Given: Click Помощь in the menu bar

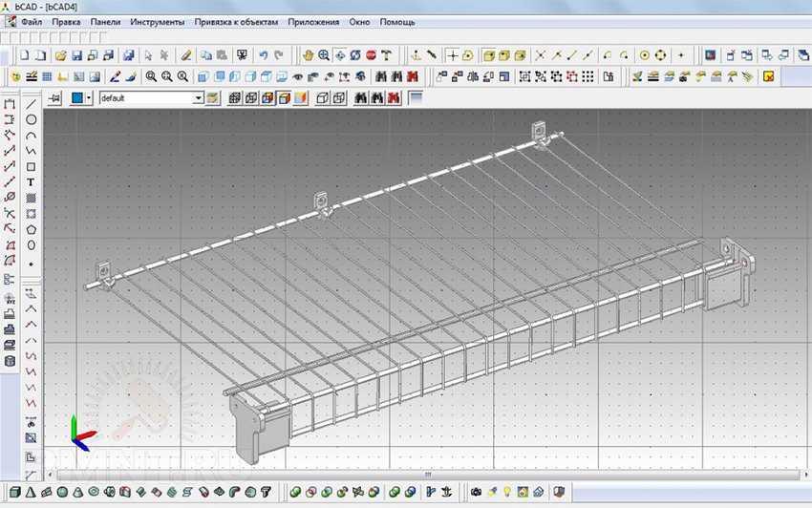Looking at the screenshot, I should pos(397,21).
